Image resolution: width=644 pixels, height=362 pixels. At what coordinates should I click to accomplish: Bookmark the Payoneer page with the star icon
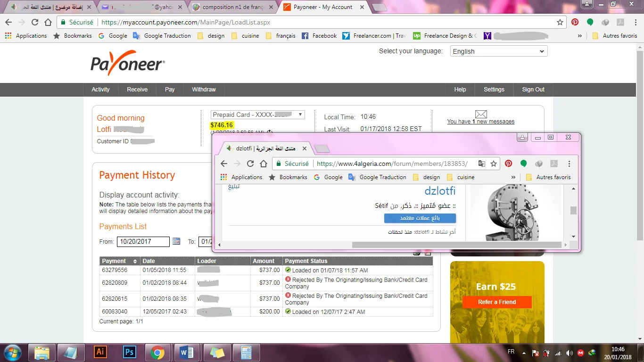(560, 22)
